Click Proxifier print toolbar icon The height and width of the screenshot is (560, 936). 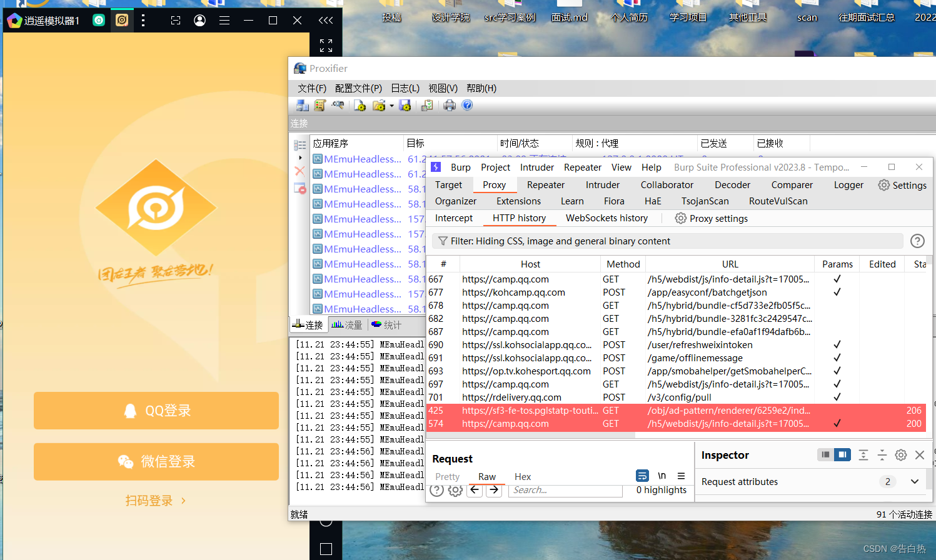(x=450, y=106)
